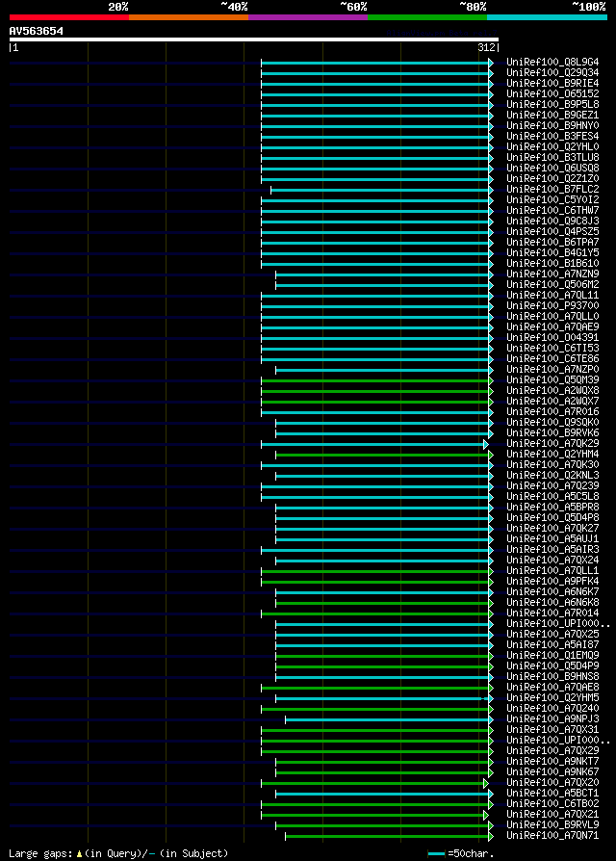Click the cyan ~100% identity legend segment
This screenshot has height=861, width=616.
(x=547, y=17)
